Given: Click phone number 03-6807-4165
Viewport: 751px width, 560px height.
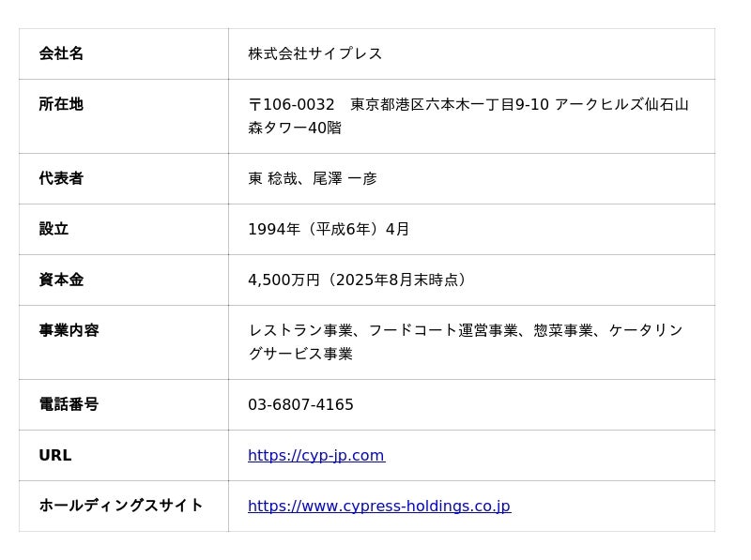Looking at the screenshot, I should tap(300, 404).
